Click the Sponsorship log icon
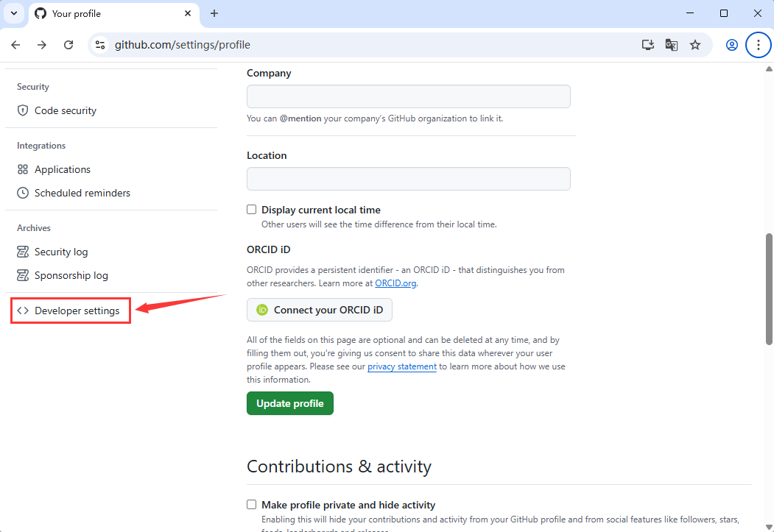 pos(23,275)
